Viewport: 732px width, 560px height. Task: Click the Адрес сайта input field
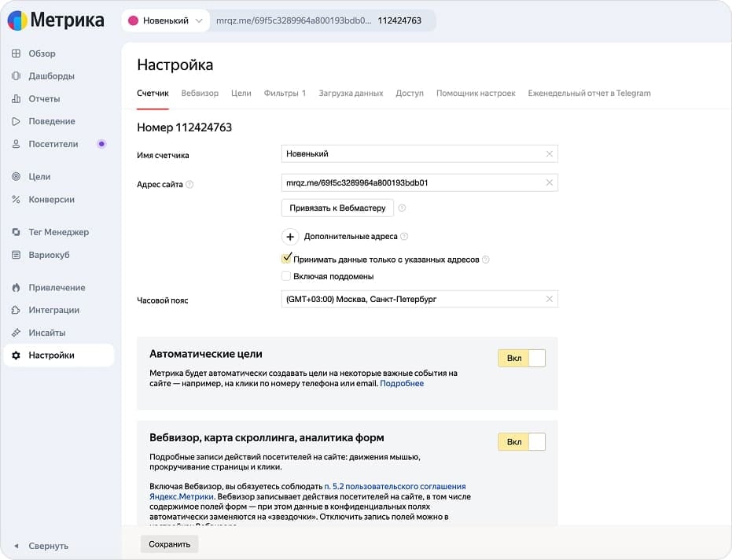(x=419, y=182)
